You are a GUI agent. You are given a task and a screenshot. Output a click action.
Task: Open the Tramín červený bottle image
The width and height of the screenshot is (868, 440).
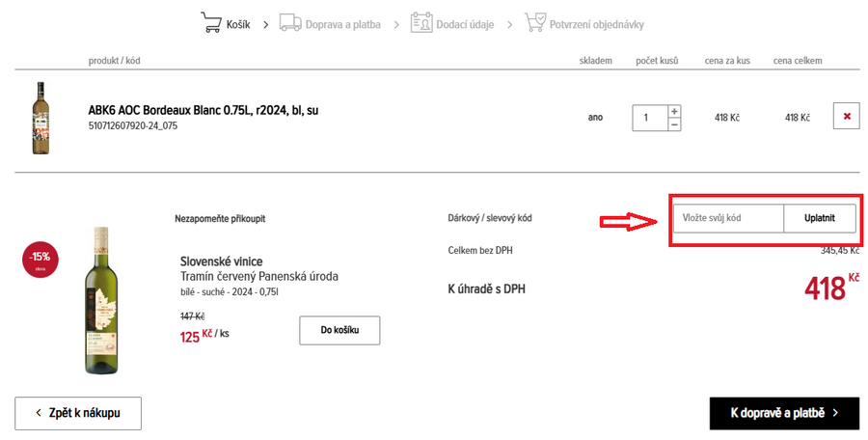101,299
